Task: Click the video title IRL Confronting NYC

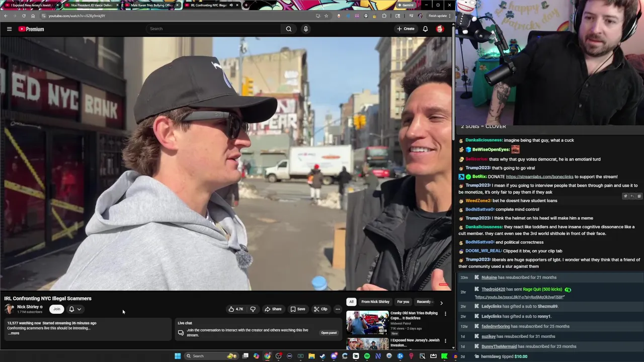Action: click(x=48, y=299)
